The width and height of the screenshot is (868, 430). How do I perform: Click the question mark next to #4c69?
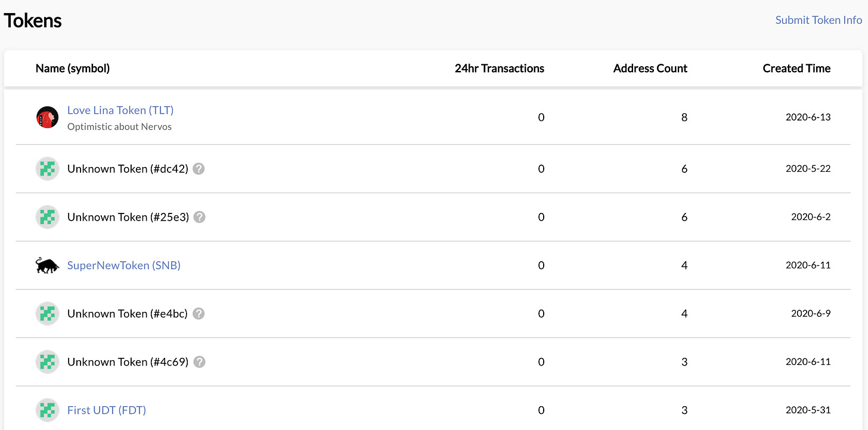pos(200,362)
